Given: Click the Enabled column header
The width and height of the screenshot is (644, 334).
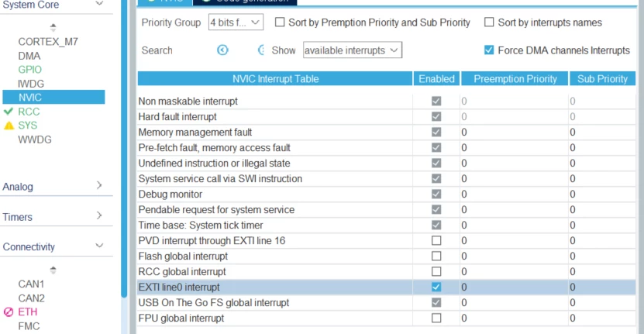Looking at the screenshot, I should pyautogui.click(x=436, y=78).
